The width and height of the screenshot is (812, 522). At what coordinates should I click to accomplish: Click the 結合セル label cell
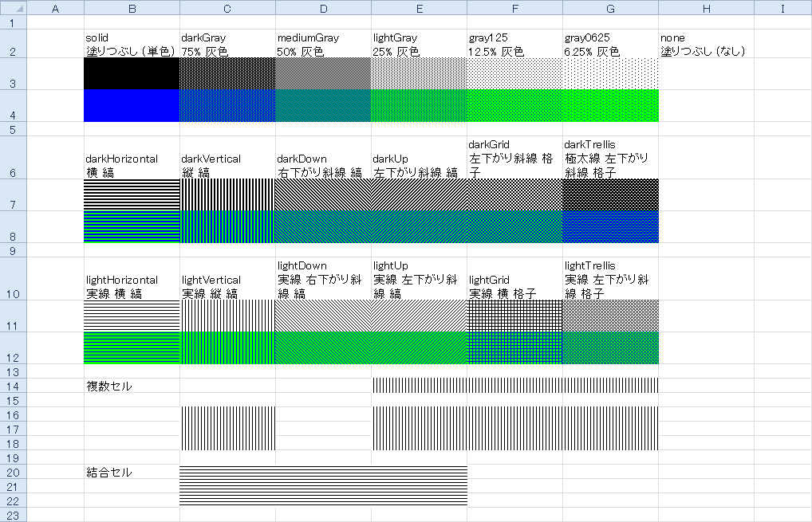tap(132, 472)
